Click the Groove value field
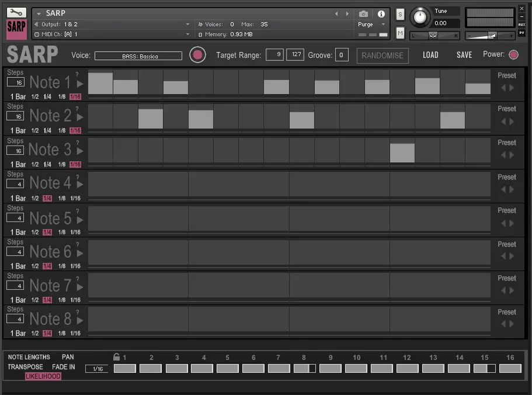 tap(342, 55)
